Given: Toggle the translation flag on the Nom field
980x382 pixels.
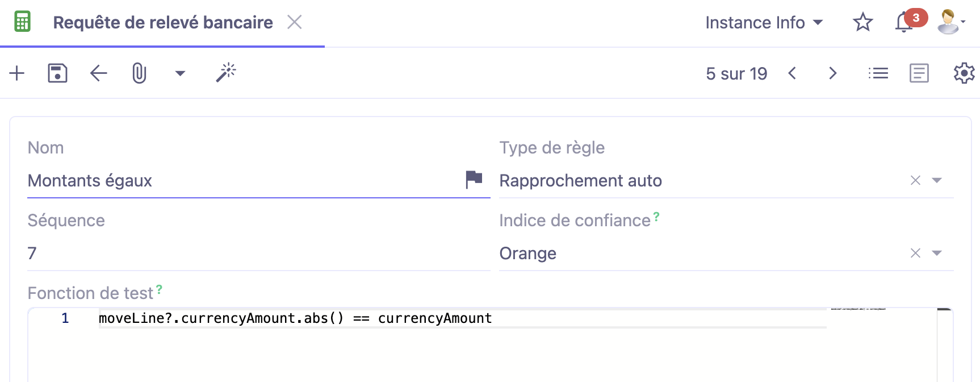Looking at the screenshot, I should (475, 179).
